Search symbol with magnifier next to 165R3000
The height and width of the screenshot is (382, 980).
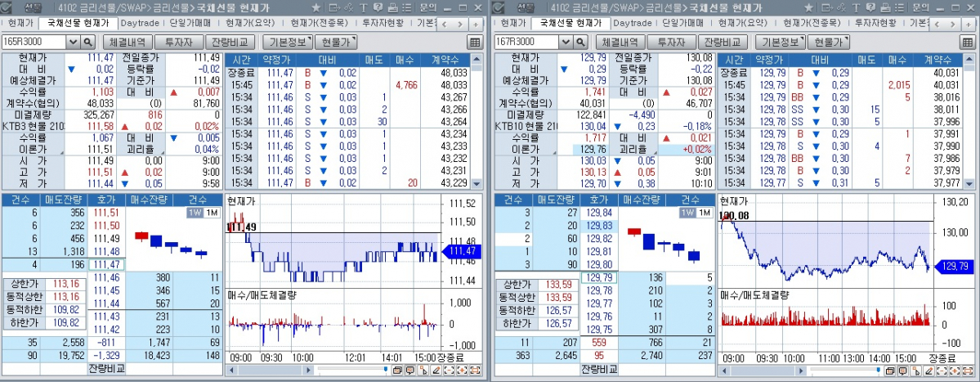[x=88, y=42]
